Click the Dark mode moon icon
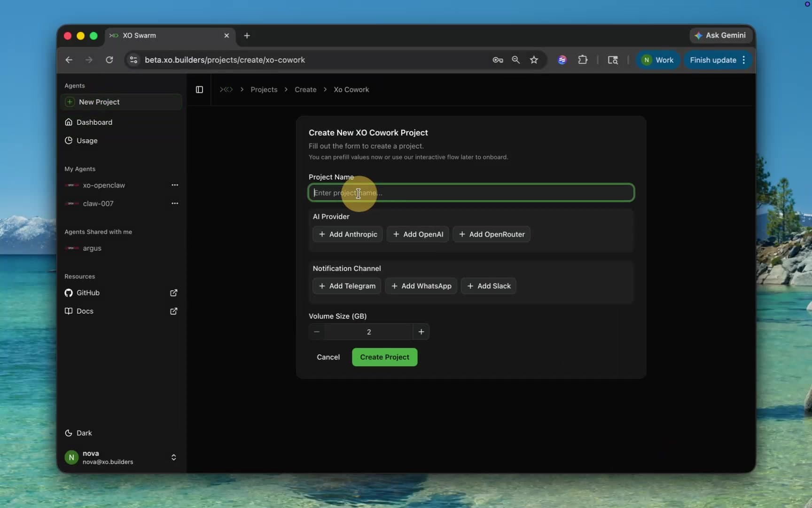812x508 pixels. 69,433
